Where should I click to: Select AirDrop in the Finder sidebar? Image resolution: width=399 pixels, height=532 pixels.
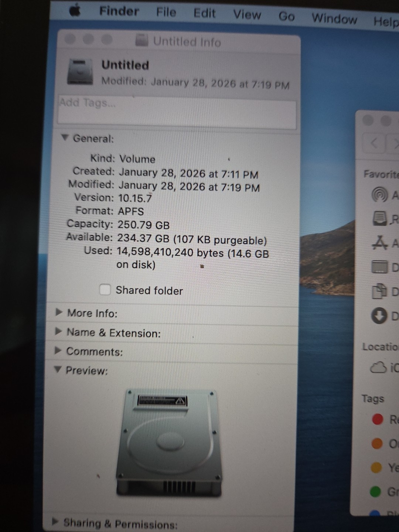[x=379, y=194]
